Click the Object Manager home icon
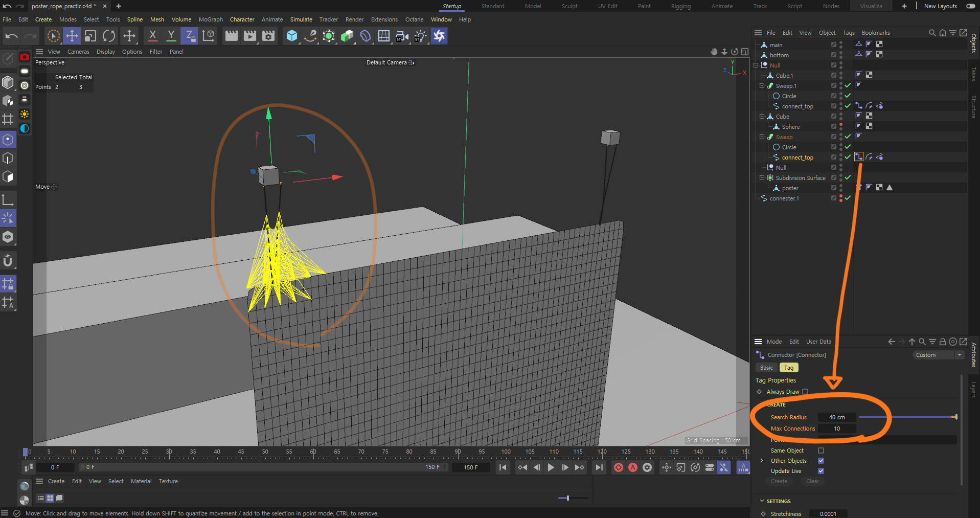This screenshot has width=980, height=518. 943,33
